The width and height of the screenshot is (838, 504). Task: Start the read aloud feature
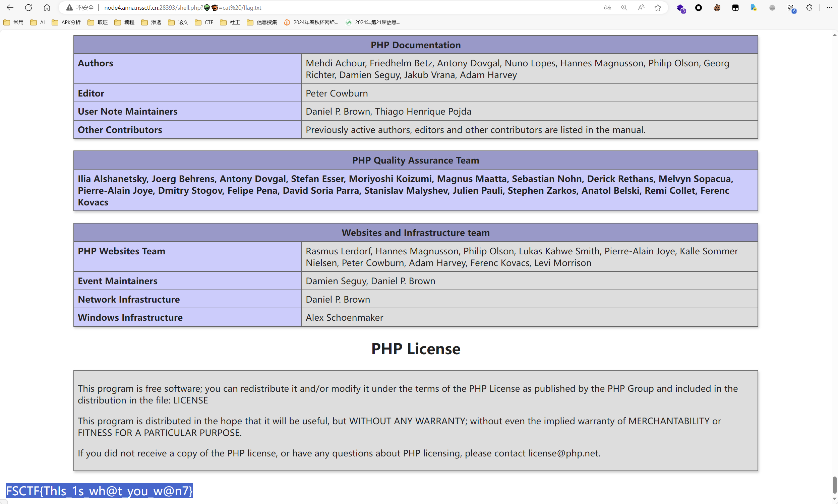pos(641,7)
